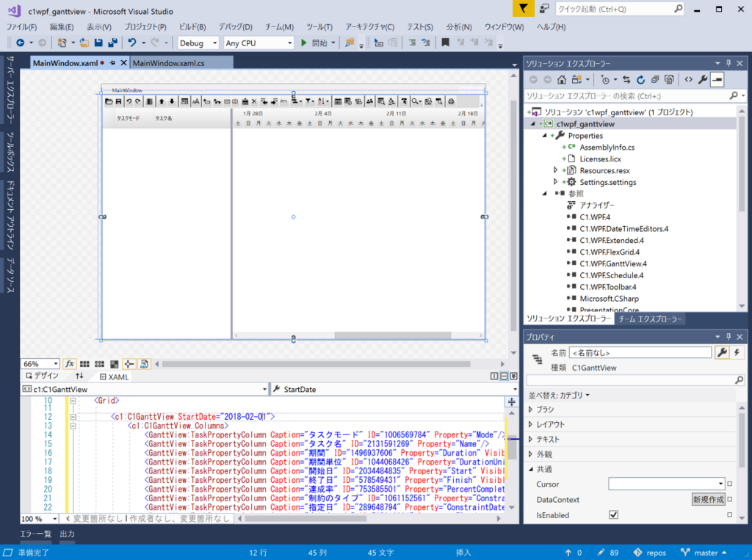Click the Show All Files icon
This screenshot has width=752, height=560.
coord(670,79)
